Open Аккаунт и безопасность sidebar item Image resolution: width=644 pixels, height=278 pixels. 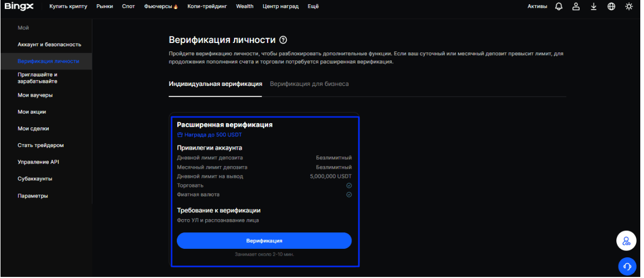(x=49, y=45)
